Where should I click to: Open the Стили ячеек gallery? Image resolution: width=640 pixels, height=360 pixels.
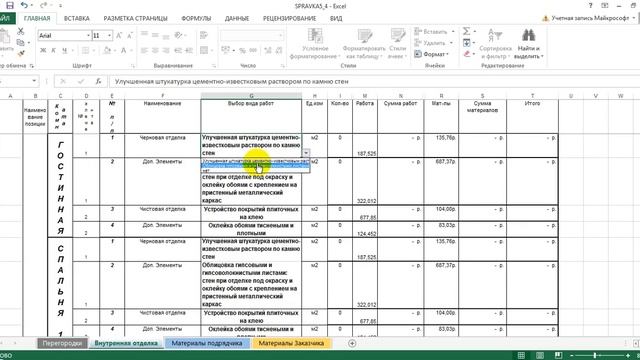coord(397,44)
